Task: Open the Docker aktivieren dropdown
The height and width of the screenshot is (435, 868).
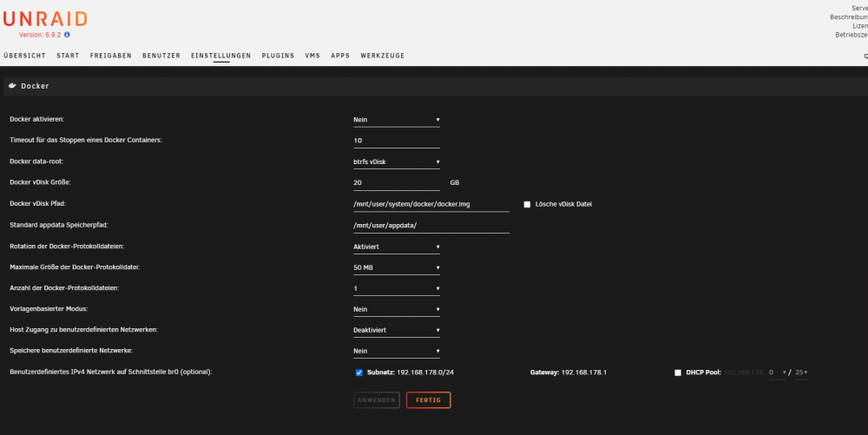Action: coord(397,120)
